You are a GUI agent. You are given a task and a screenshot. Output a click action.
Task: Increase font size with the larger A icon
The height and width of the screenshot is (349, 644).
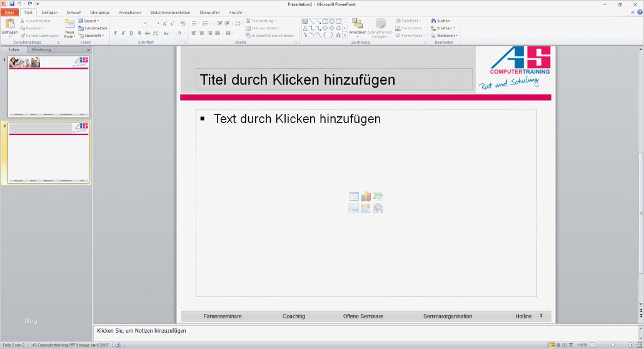[164, 23]
